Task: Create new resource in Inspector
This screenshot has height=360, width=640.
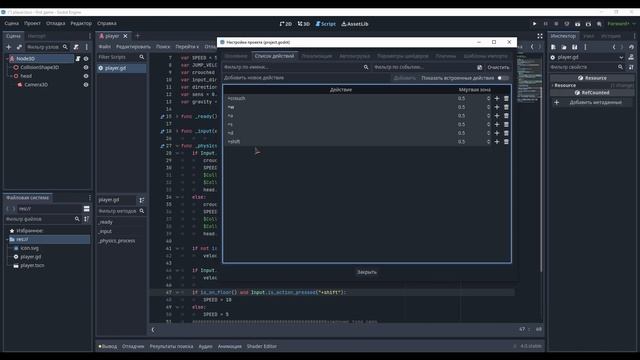Action: point(553,47)
